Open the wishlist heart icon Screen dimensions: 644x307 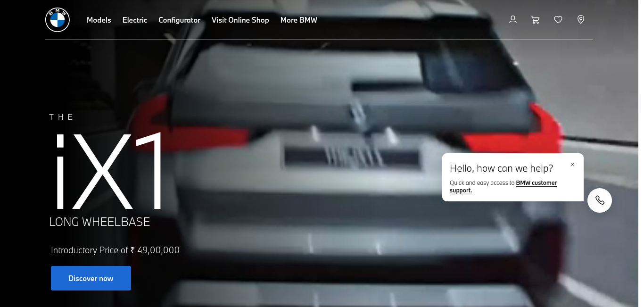(558, 20)
